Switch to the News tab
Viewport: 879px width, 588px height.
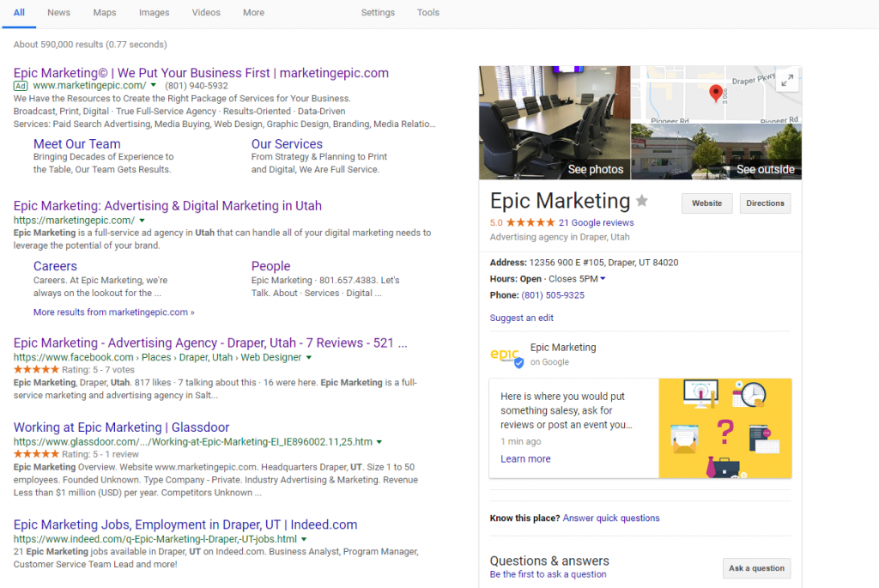coord(59,12)
